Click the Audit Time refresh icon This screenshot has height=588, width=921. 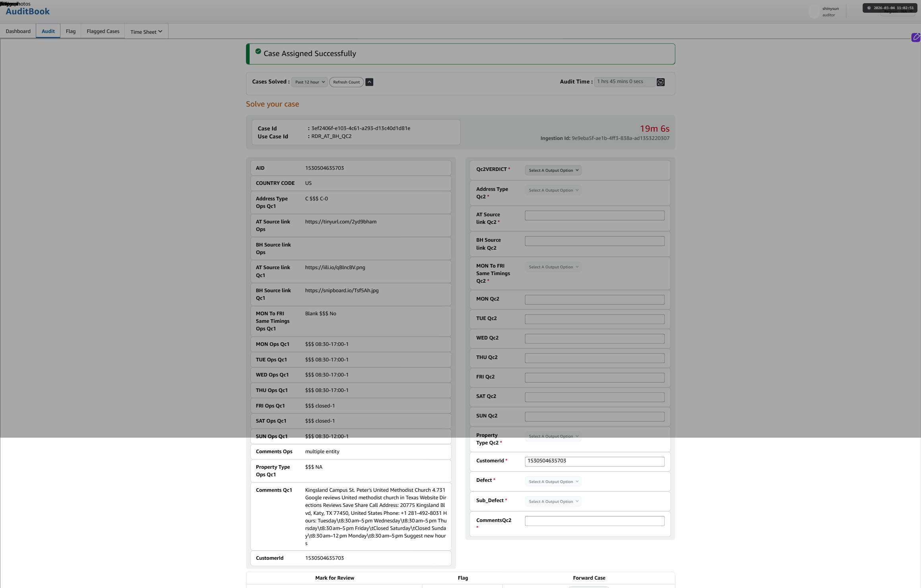[x=661, y=82]
